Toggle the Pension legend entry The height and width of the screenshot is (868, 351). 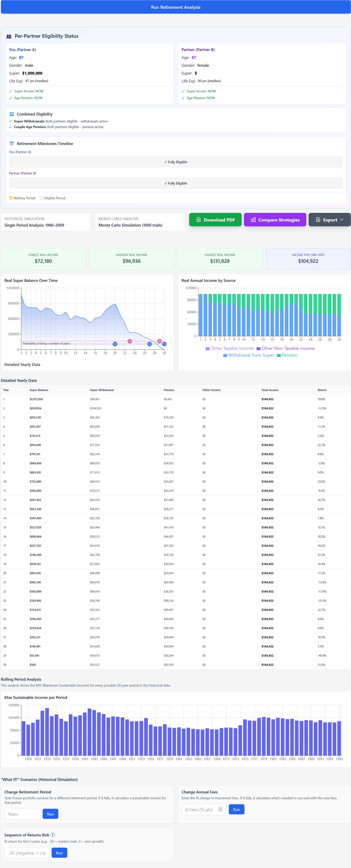(x=287, y=355)
